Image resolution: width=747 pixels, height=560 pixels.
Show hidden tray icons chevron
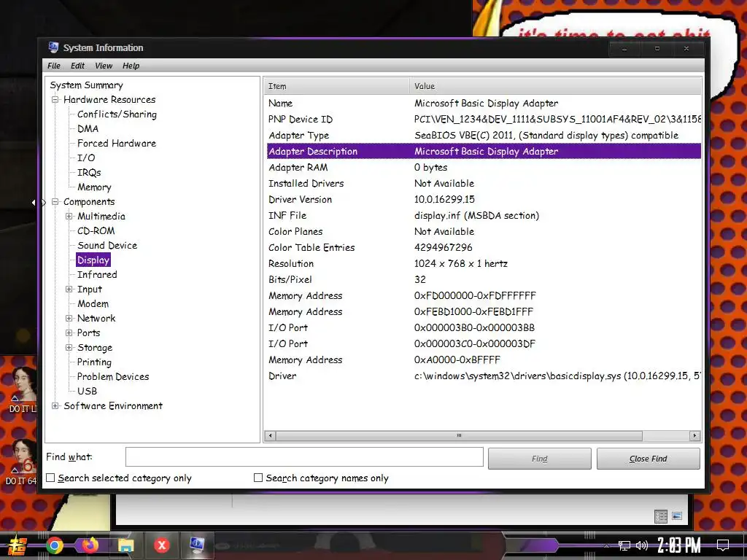click(606, 545)
